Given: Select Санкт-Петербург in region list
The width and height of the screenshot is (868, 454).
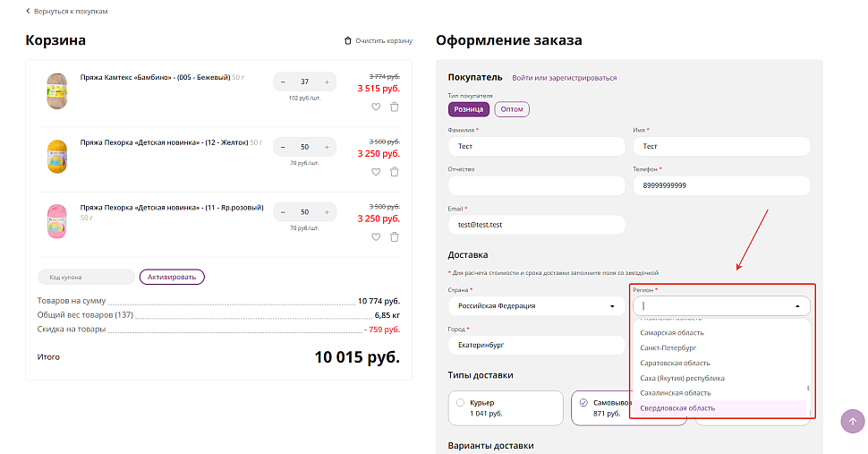Looking at the screenshot, I should [x=668, y=347].
